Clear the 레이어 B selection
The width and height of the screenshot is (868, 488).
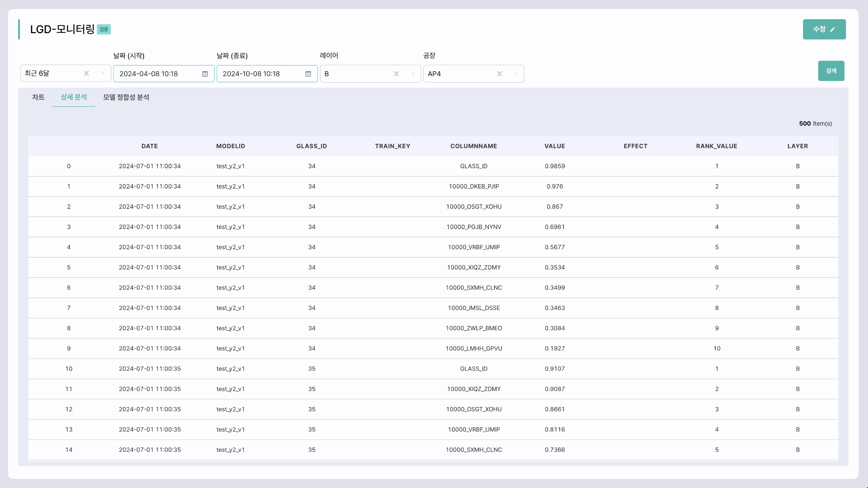[x=396, y=74]
